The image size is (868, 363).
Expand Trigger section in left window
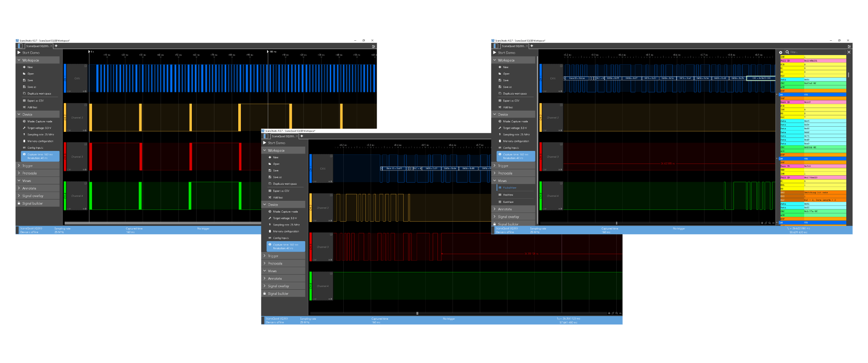tap(38, 166)
